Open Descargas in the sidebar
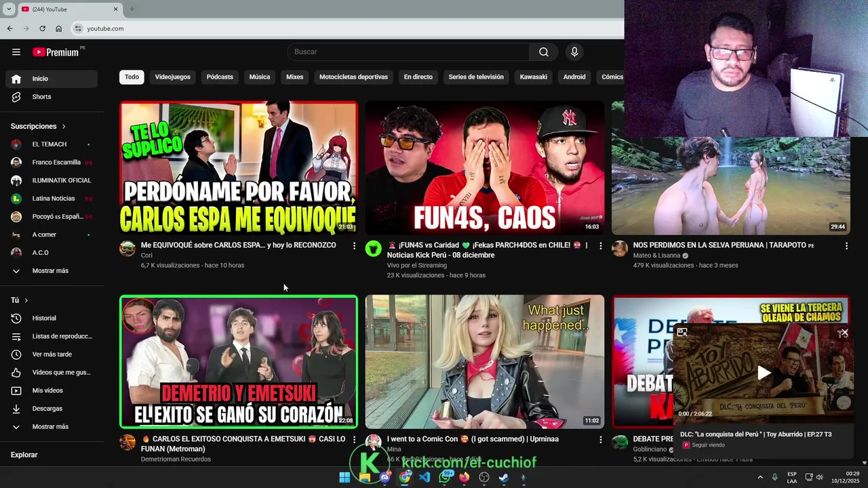The image size is (868, 488). tap(52, 409)
